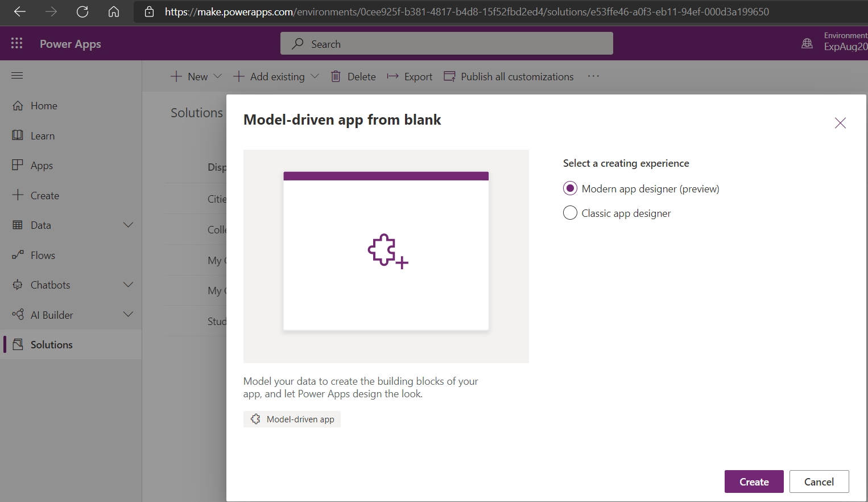Open Flows from the sidebar
868x502 pixels.
pyautogui.click(x=43, y=255)
